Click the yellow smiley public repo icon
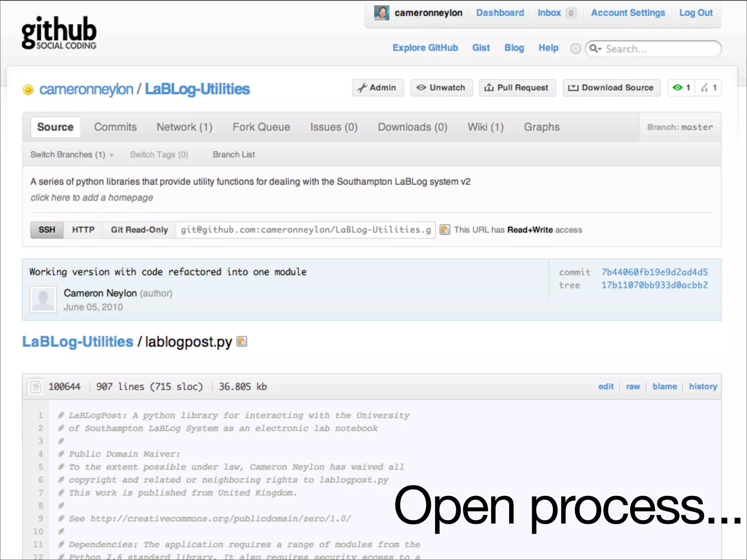This screenshot has width=747, height=560. point(28,89)
